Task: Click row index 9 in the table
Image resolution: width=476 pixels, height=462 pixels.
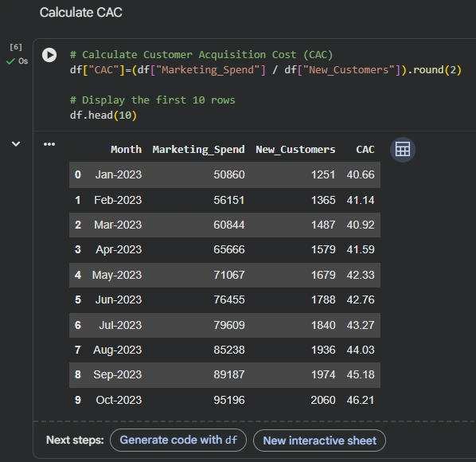Action: pos(78,400)
